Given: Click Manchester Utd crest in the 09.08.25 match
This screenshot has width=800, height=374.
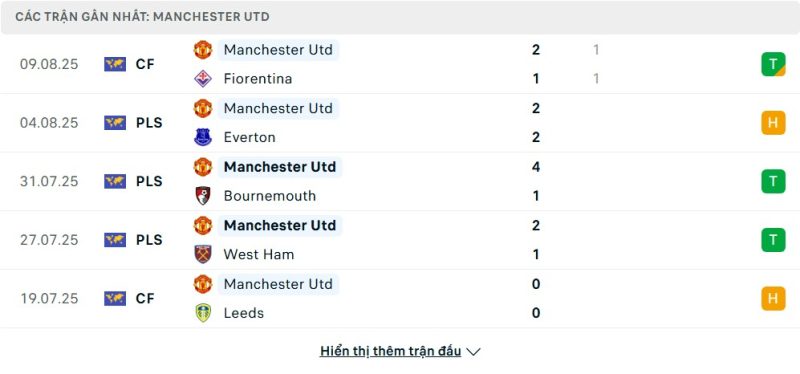Looking at the screenshot, I should pos(203,49).
